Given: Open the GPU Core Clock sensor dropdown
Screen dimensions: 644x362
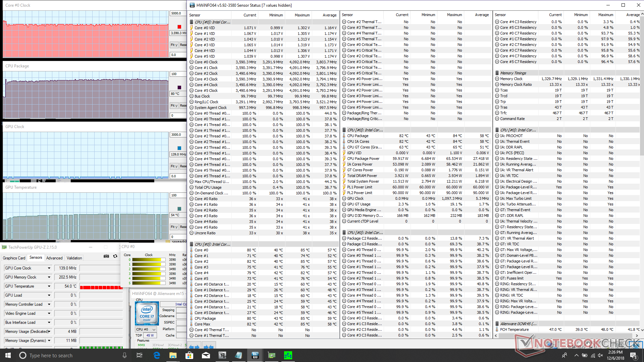Looking at the screenshot, I should tap(49, 268).
